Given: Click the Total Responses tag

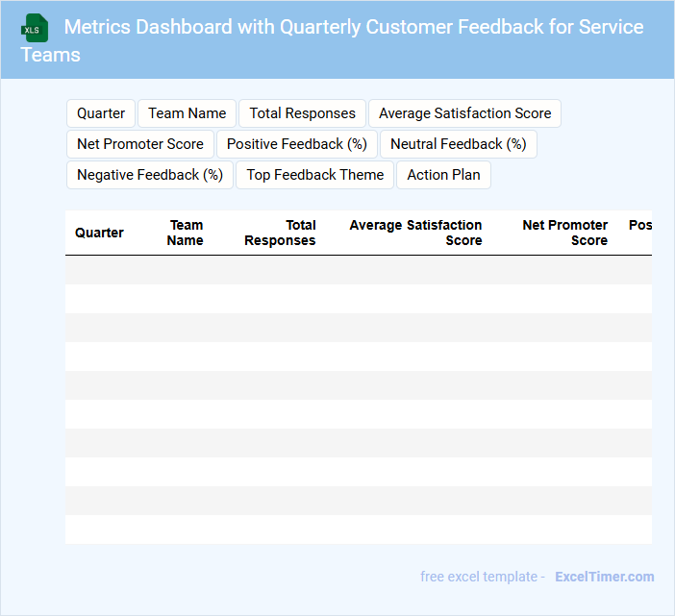Looking at the screenshot, I should point(302,113).
